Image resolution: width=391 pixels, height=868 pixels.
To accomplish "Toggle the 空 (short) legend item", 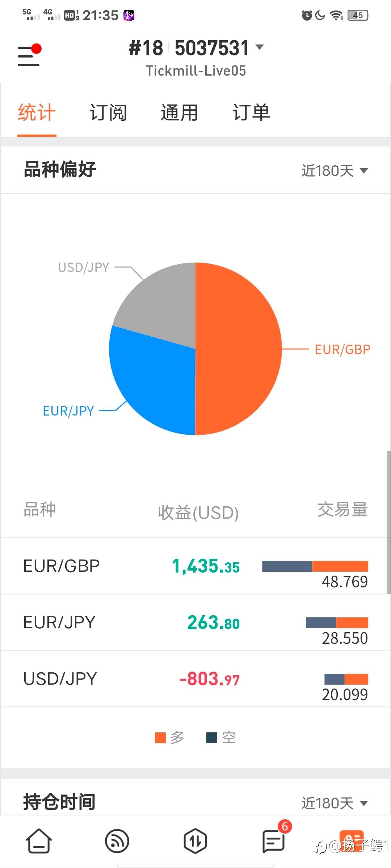I will tap(221, 737).
